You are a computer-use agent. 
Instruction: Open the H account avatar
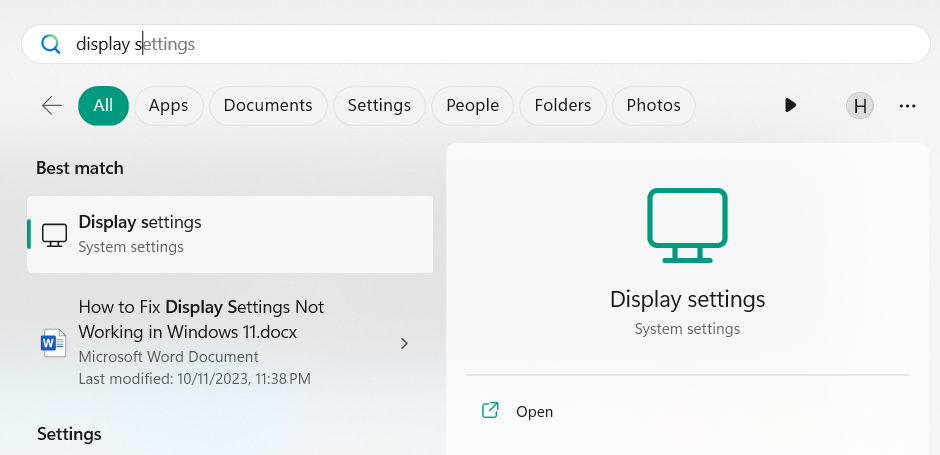tap(859, 105)
